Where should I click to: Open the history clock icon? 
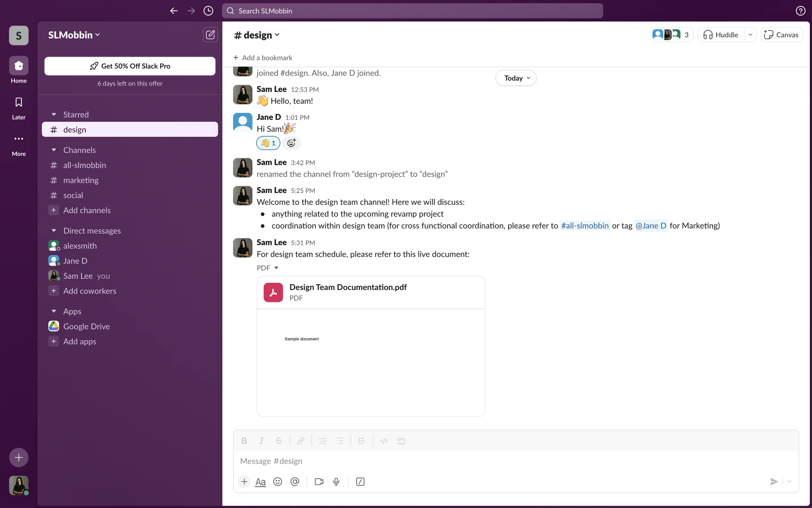tap(208, 11)
